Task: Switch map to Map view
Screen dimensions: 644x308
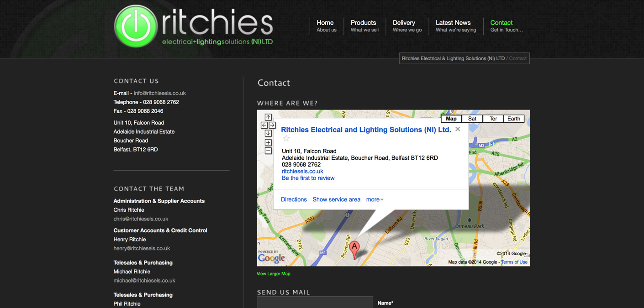Action: [x=451, y=119]
